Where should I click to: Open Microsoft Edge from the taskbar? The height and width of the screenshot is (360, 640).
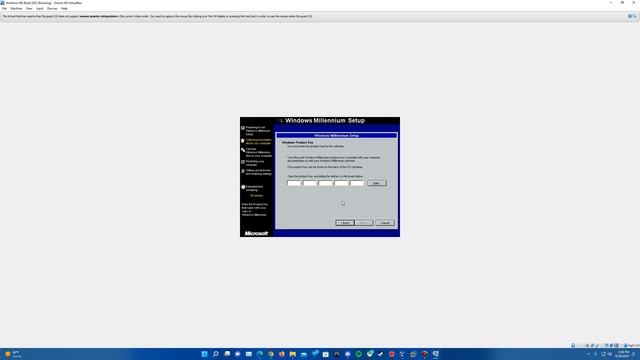click(260, 354)
